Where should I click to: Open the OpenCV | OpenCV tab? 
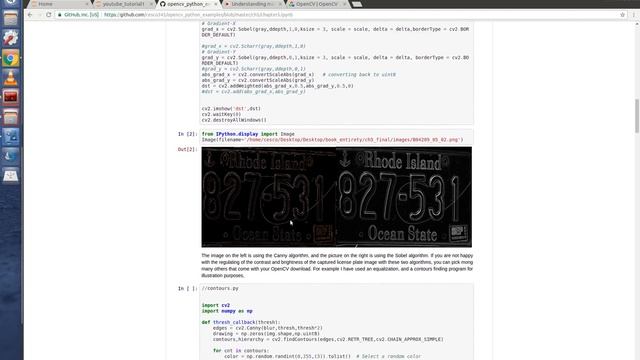317,4
